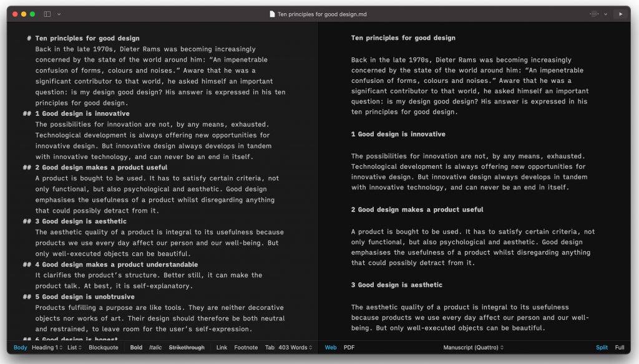The width and height of the screenshot is (639, 364).
Task: Click '## 5 Good design is unobtrusive' in the editor
Action: click(79, 297)
